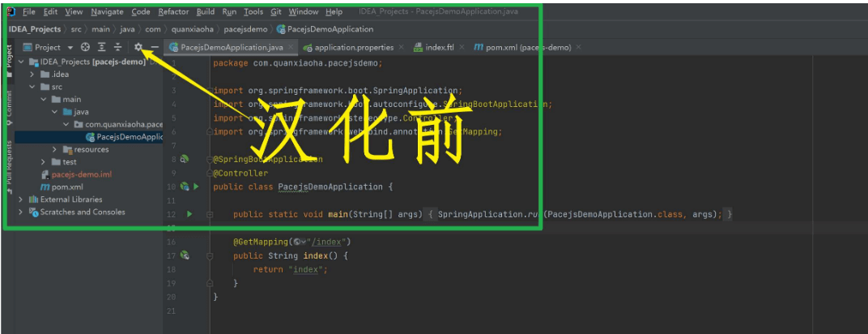Collapse the java folder
This screenshot has width=868, height=334.
click(x=54, y=112)
